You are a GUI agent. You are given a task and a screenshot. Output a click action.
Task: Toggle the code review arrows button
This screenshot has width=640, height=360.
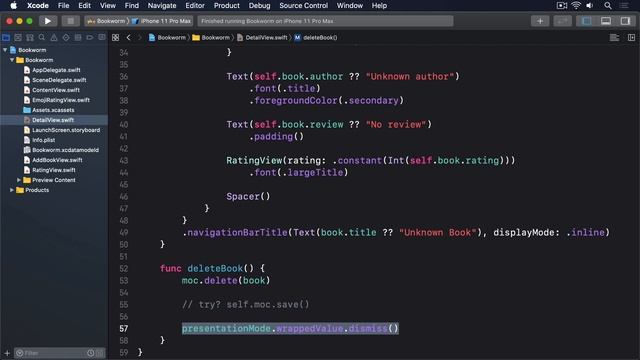562,21
